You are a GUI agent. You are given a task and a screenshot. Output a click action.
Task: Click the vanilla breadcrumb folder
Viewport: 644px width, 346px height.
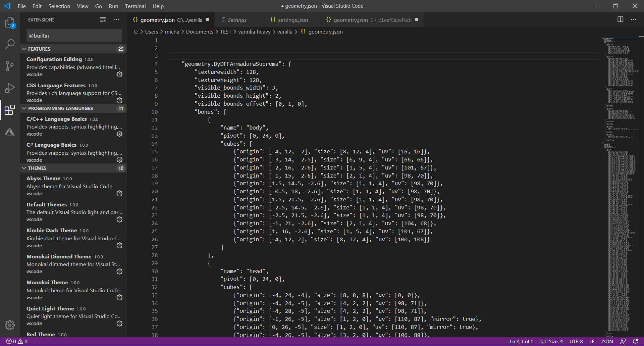(x=285, y=32)
